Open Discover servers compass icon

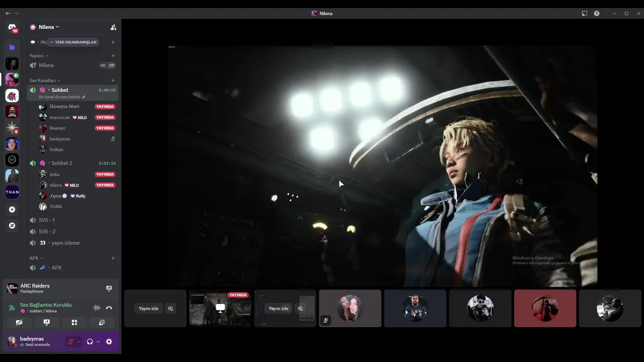(12, 226)
